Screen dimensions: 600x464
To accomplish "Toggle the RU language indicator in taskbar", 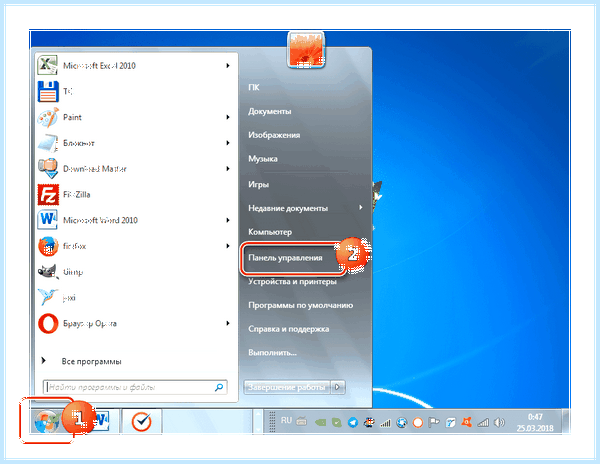I will [x=286, y=421].
